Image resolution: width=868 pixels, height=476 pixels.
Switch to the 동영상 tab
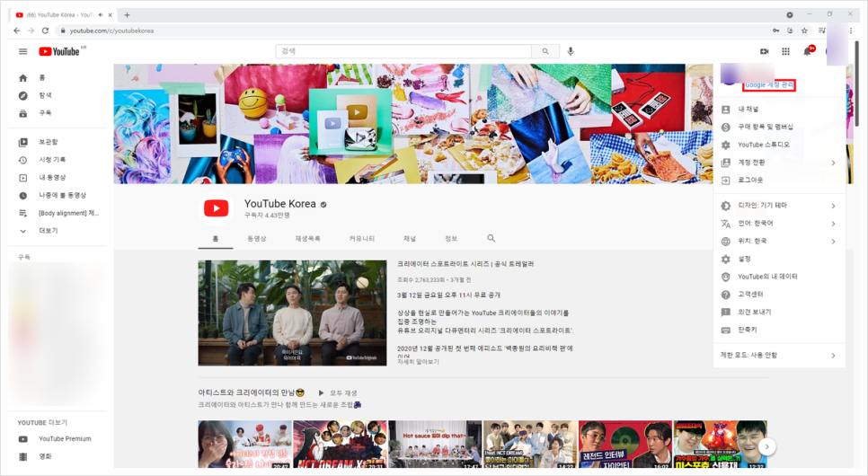pos(257,239)
